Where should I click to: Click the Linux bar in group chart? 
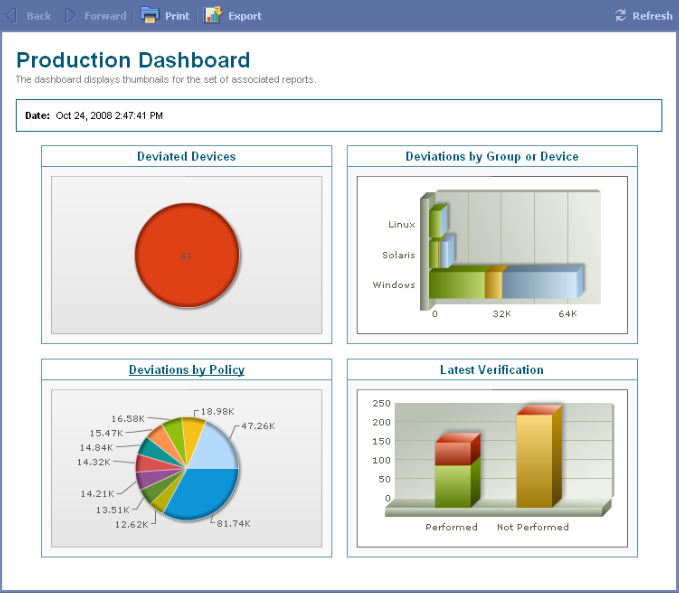tap(436, 223)
